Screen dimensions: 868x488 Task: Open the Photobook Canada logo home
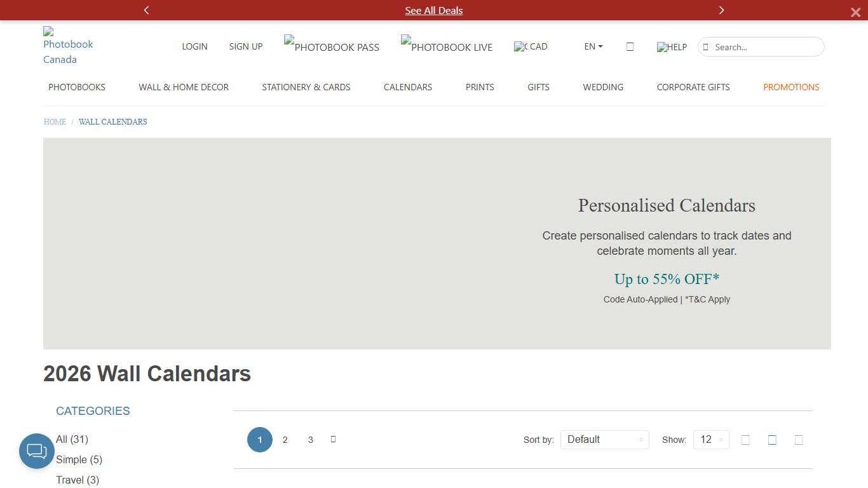click(68, 46)
